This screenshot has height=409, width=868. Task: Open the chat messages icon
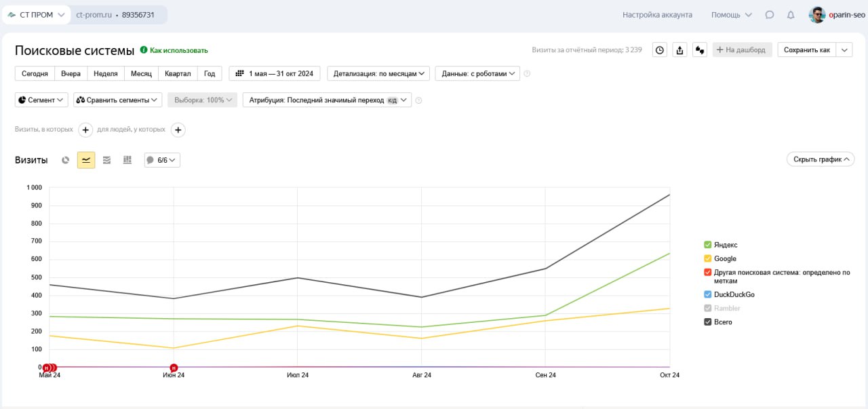[x=769, y=15]
